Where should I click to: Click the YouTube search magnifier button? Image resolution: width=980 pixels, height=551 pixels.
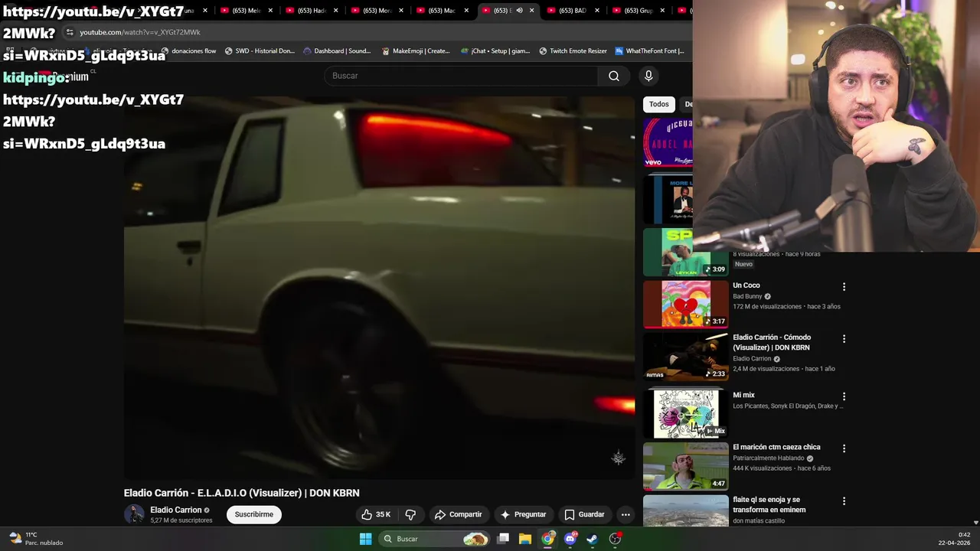pos(614,76)
